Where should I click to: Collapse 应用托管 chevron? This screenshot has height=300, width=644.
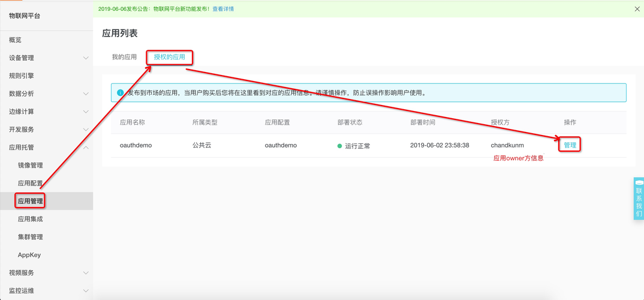click(86, 147)
